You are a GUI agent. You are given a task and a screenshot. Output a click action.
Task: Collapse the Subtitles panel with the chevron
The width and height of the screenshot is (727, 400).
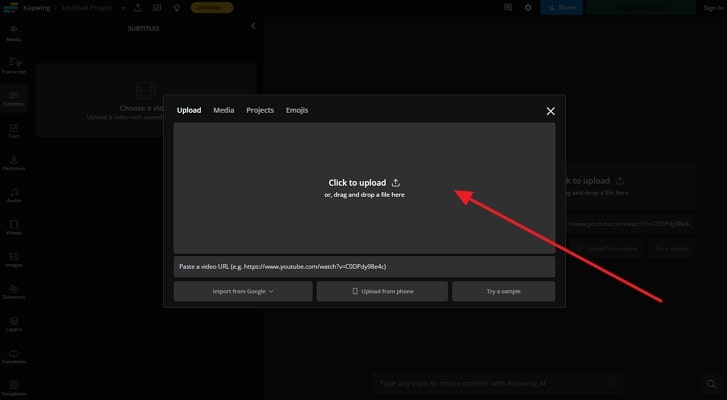(x=253, y=26)
